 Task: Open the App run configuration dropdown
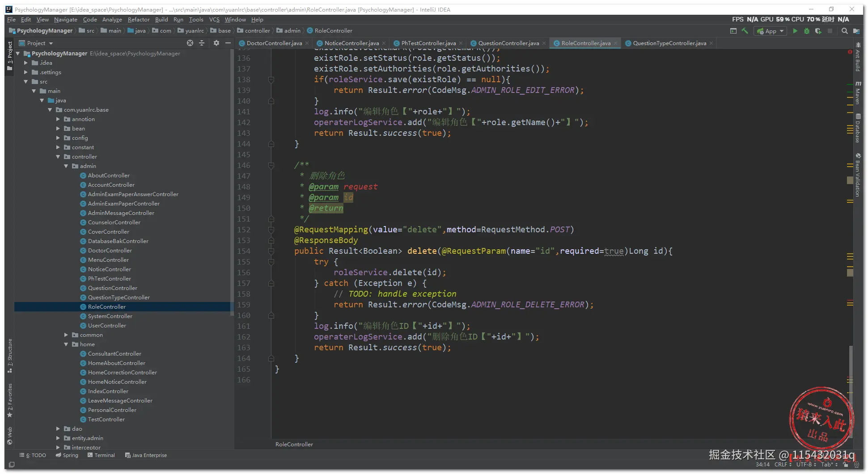(771, 31)
